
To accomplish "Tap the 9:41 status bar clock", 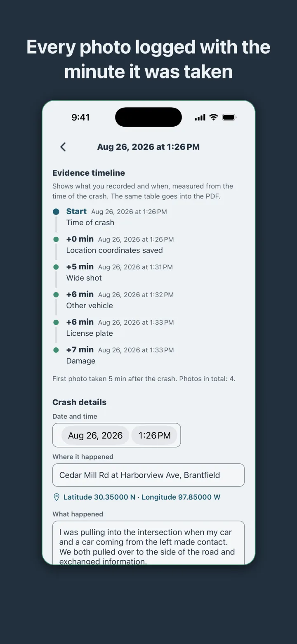I will pos(80,117).
